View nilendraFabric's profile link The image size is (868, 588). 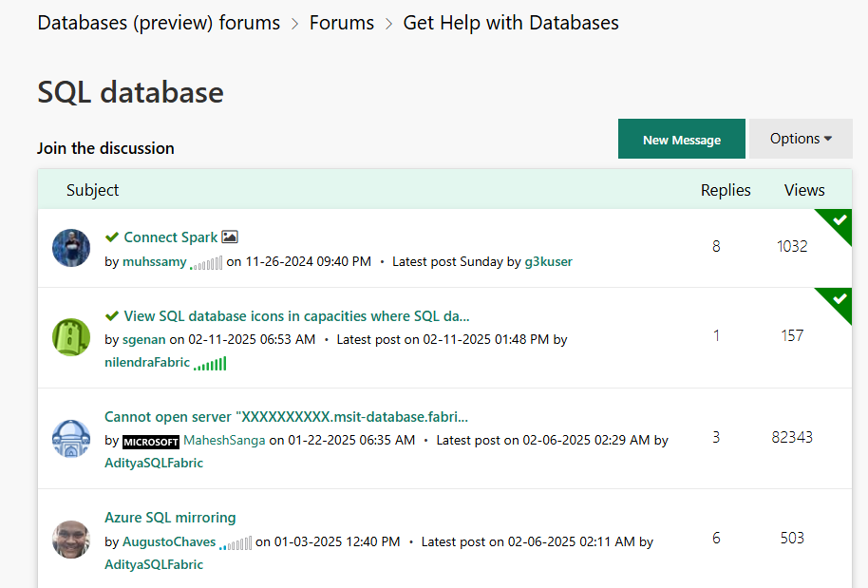coord(147,363)
